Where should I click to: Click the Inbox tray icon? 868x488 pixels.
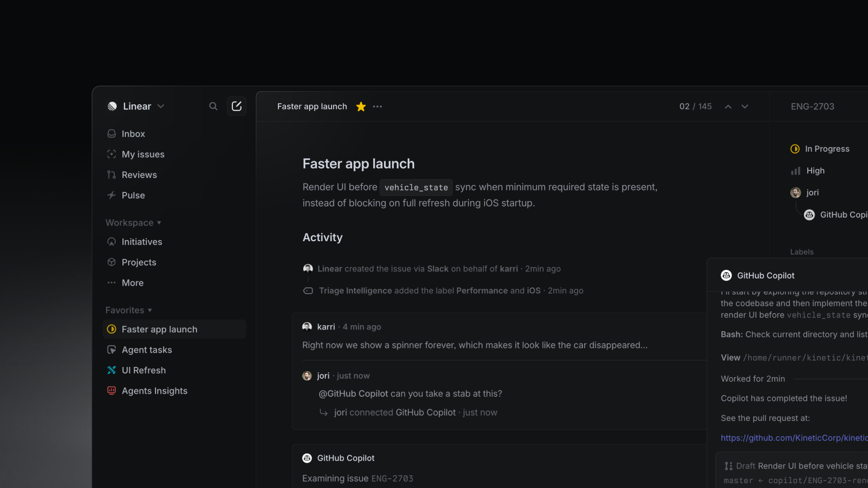(111, 134)
